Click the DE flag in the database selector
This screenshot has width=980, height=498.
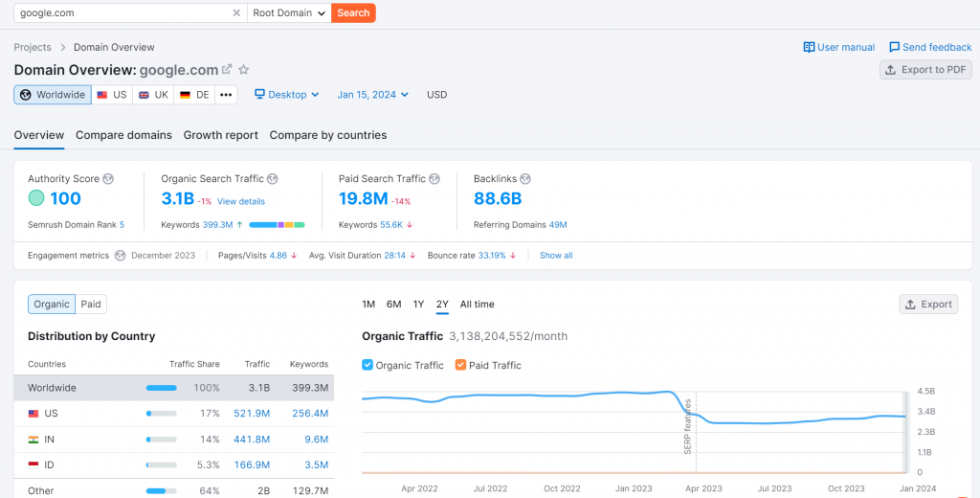tap(185, 95)
